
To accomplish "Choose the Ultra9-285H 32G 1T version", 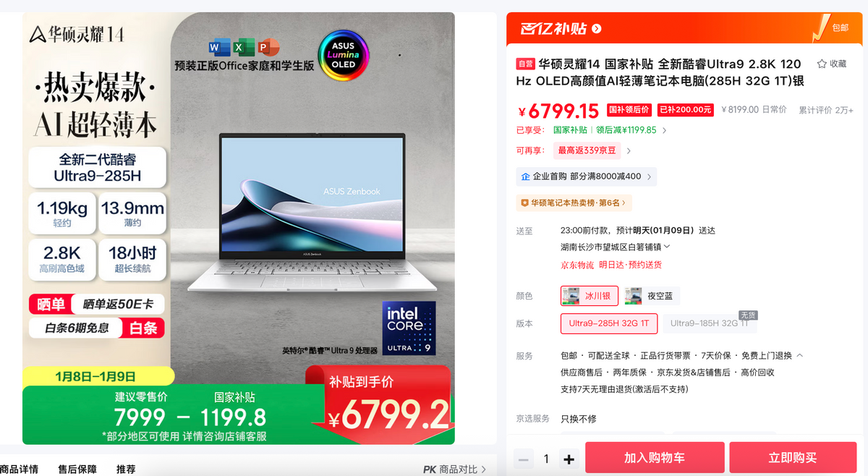I will [x=608, y=323].
